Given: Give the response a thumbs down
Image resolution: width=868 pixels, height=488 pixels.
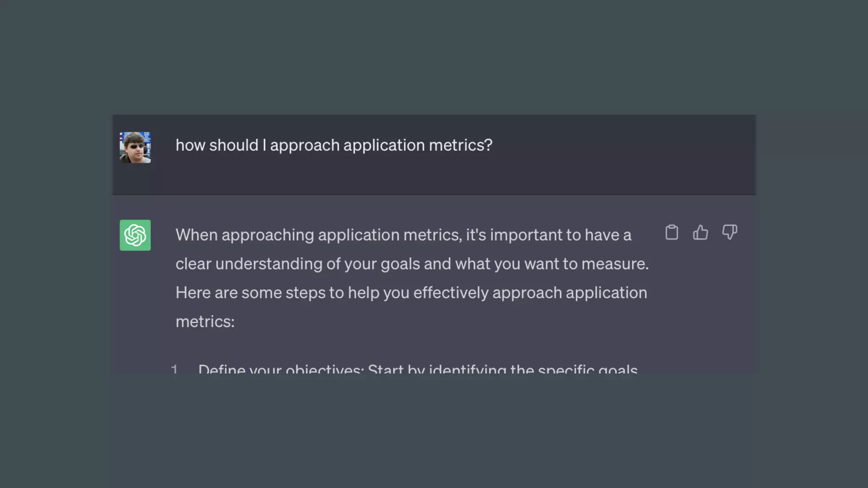Looking at the screenshot, I should (x=729, y=233).
